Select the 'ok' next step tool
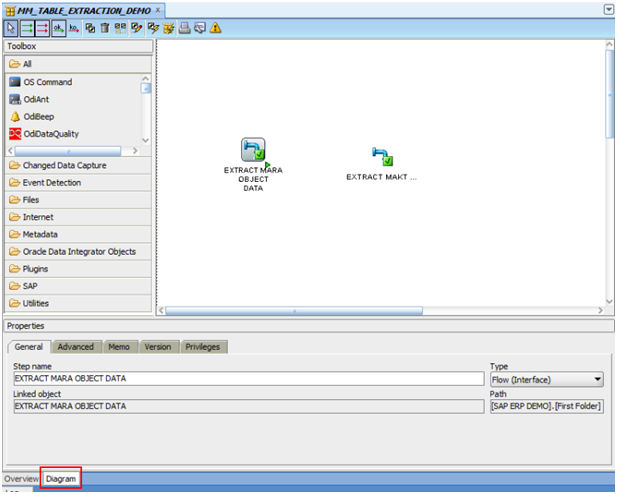This screenshot has height=494, width=617. [x=58, y=28]
